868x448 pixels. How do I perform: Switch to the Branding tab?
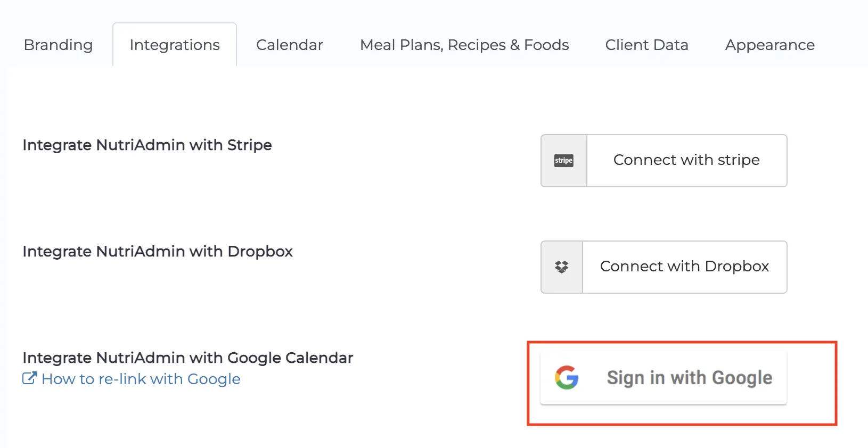[x=58, y=45]
